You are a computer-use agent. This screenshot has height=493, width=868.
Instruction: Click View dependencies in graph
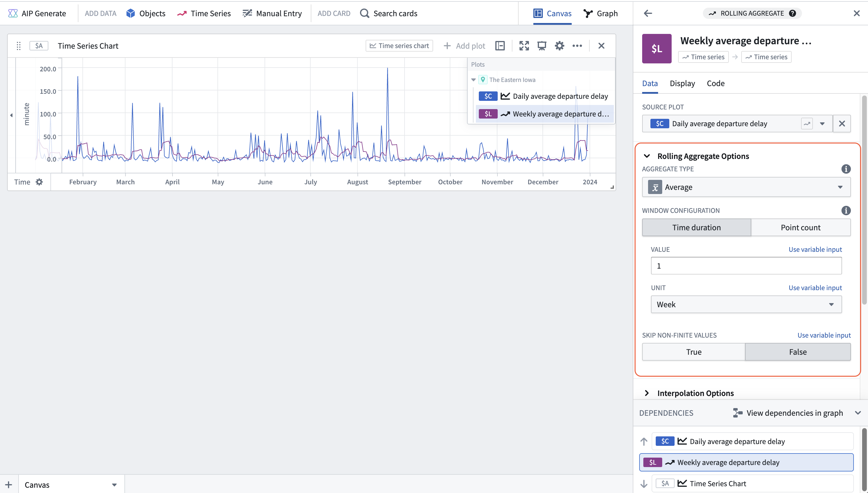[788, 413]
